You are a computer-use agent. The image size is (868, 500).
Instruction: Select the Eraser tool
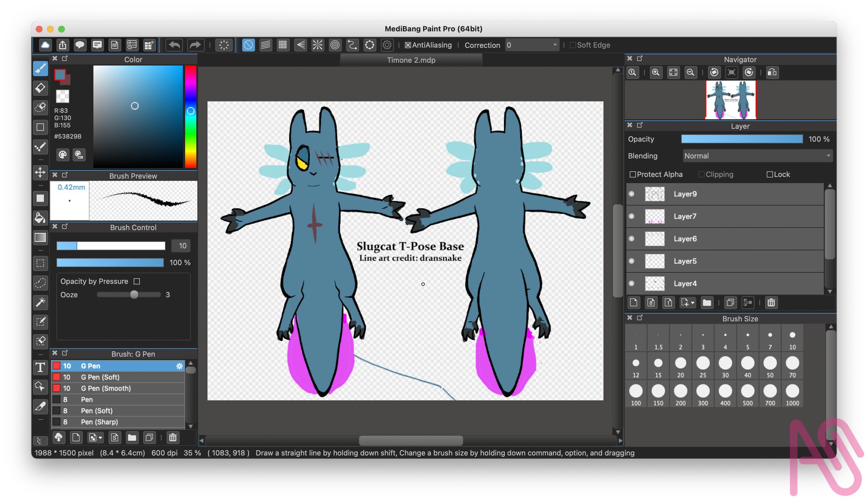[x=40, y=88]
